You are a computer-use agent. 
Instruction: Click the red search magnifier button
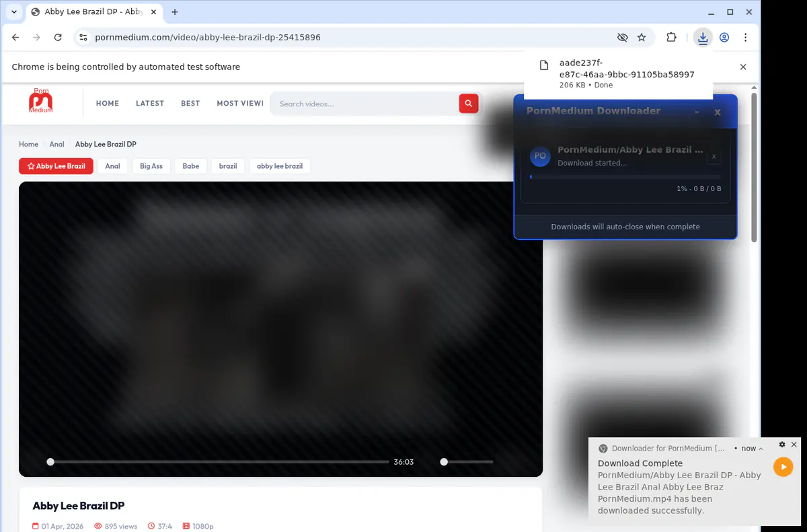(x=469, y=104)
